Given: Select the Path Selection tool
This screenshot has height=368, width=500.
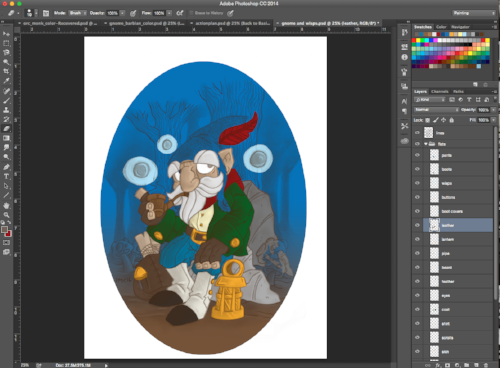Looking at the screenshot, I should [x=6, y=186].
